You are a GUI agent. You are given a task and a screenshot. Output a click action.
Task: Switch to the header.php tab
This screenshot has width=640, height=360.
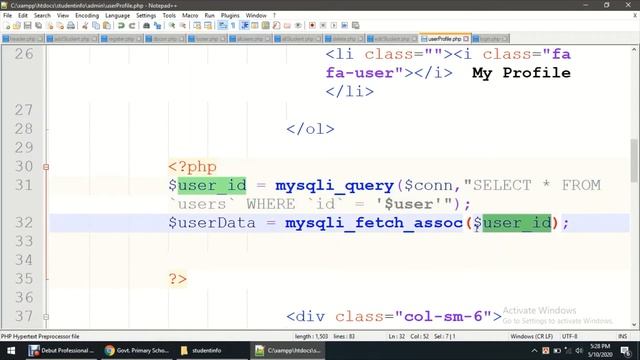point(22,39)
